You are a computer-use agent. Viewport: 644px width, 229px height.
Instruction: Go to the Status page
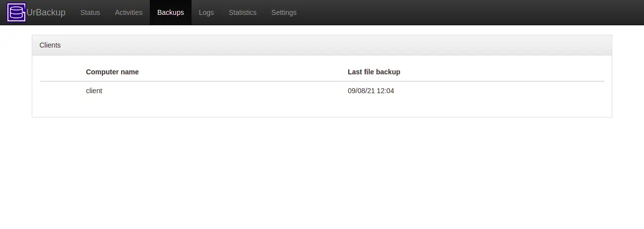tap(90, 12)
